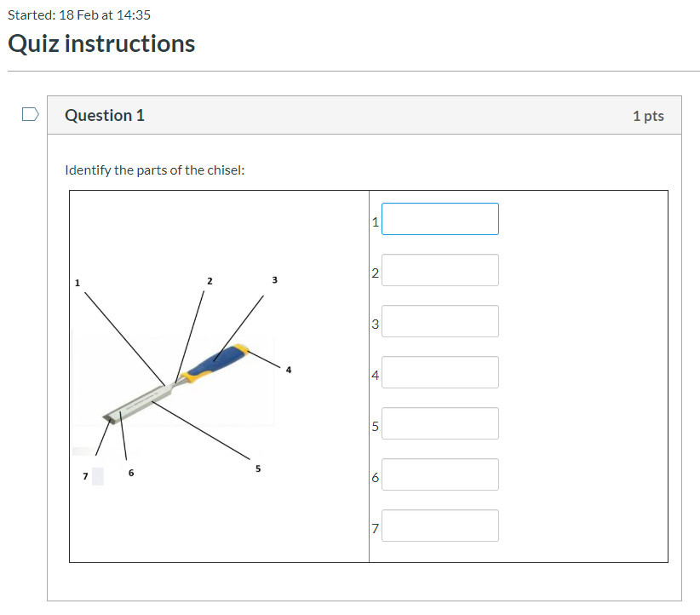Click diagram label number 2
The image size is (700, 615).
(209, 280)
